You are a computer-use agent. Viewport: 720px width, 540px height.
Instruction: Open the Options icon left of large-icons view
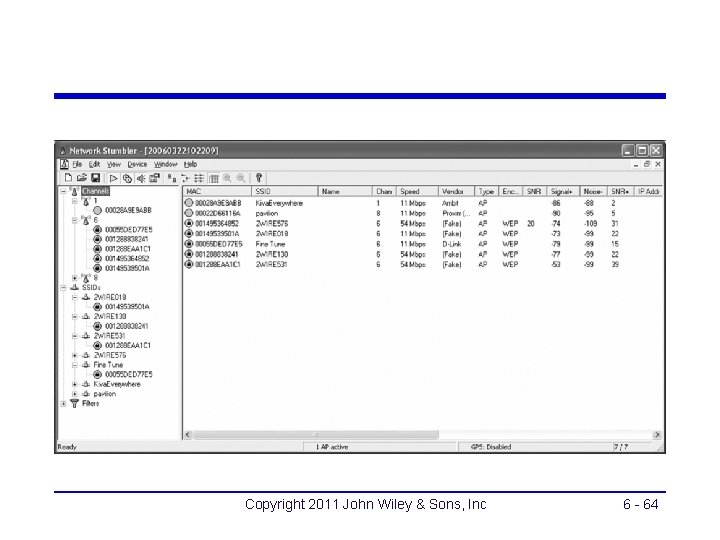pyautogui.click(x=154, y=178)
